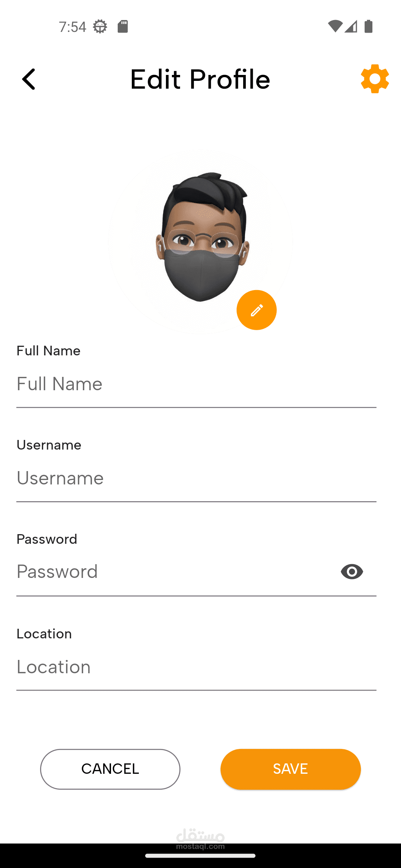The height and width of the screenshot is (868, 401).
Task: Tap the home gesture bar
Action: tap(200, 856)
